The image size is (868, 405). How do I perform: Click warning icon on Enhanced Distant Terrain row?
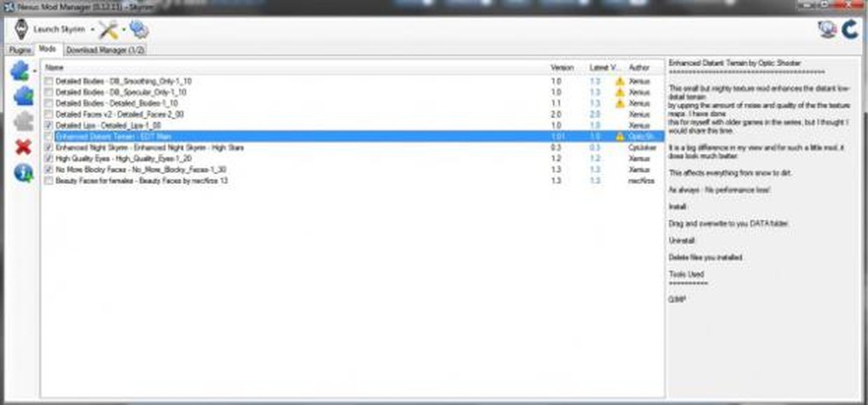tap(620, 136)
